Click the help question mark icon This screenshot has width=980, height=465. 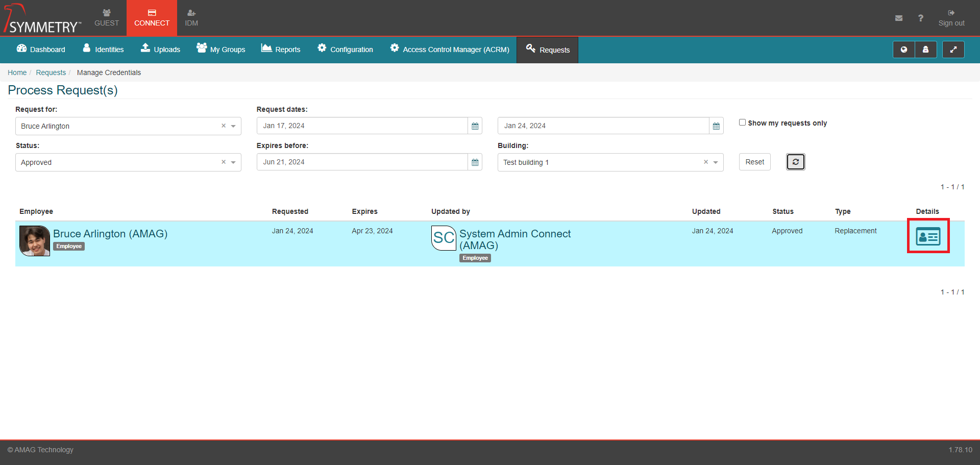tap(920, 18)
